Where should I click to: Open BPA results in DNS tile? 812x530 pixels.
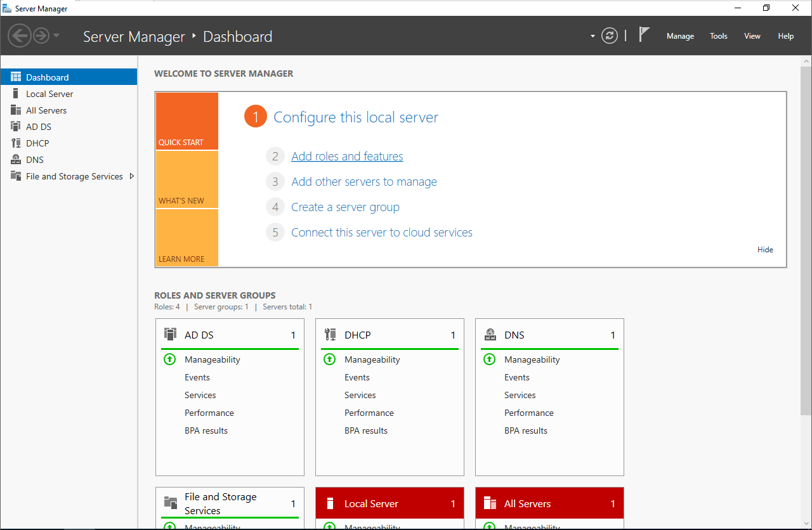click(526, 430)
